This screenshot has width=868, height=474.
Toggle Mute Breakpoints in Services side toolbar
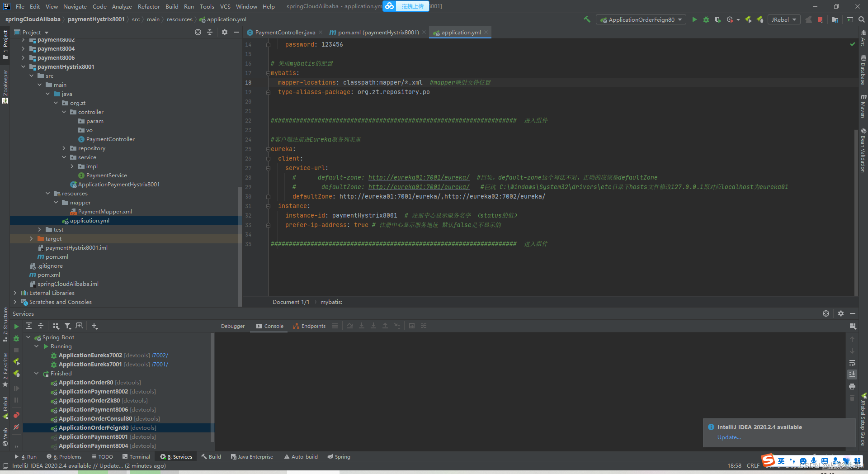16,427
